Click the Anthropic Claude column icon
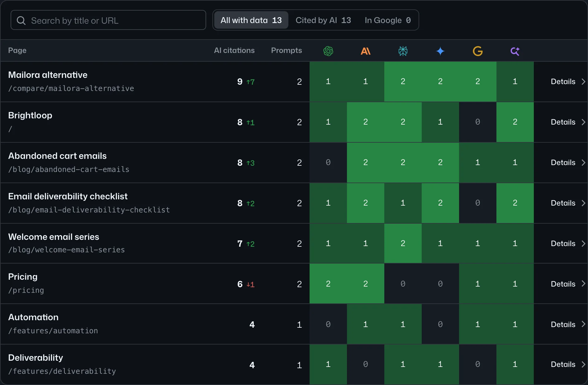 point(366,51)
